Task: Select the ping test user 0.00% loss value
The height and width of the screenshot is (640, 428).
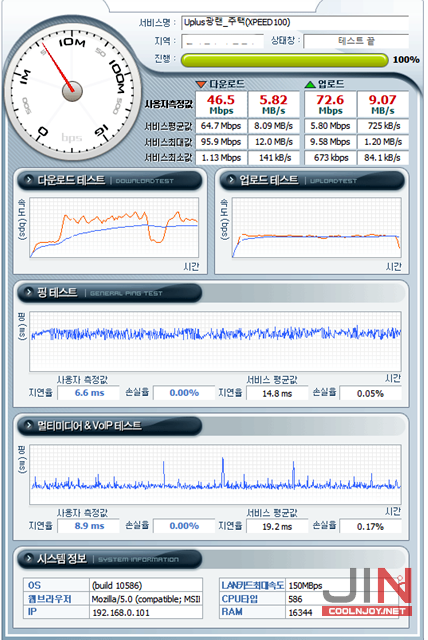Action: tap(184, 393)
